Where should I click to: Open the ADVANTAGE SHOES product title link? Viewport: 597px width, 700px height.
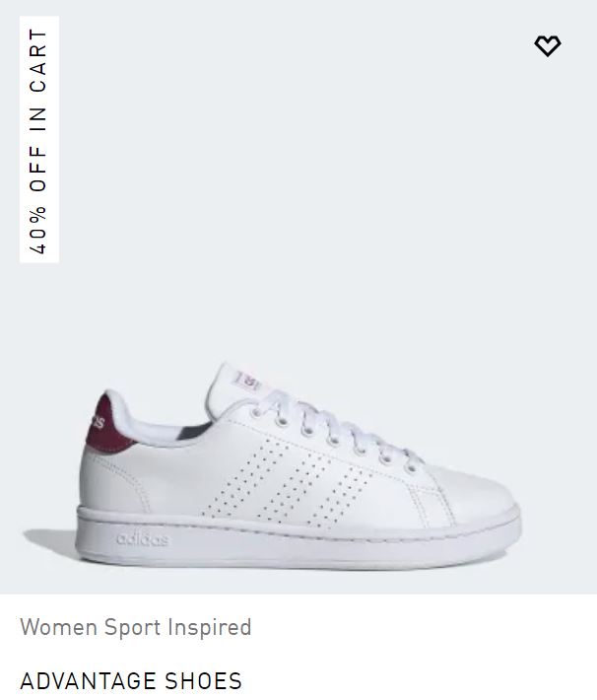pyautogui.click(x=131, y=681)
